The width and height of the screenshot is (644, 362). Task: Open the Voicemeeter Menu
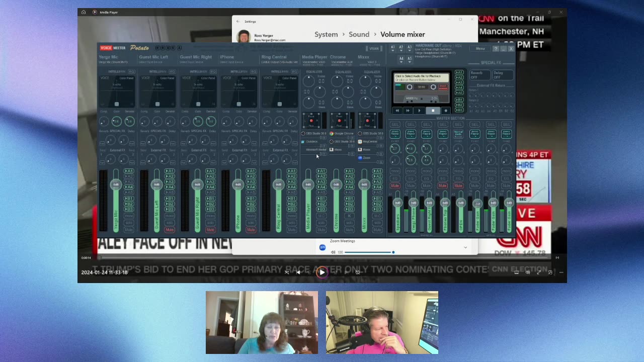click(x=480, y=49)
